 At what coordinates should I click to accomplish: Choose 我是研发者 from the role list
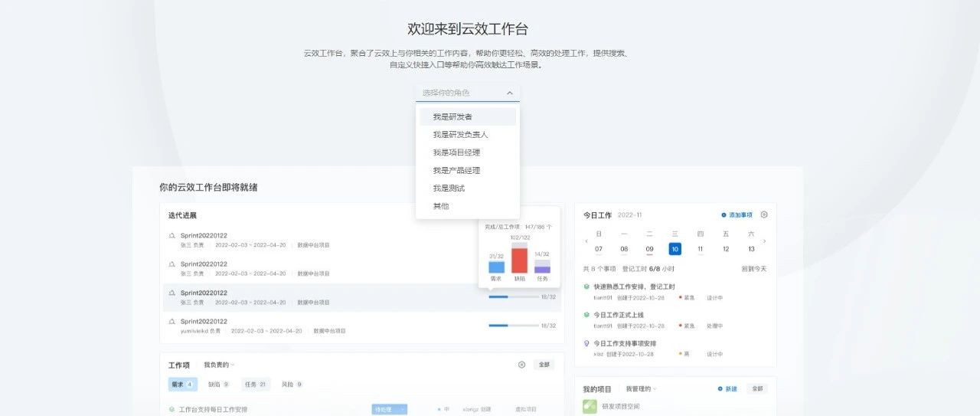point(468,116)
